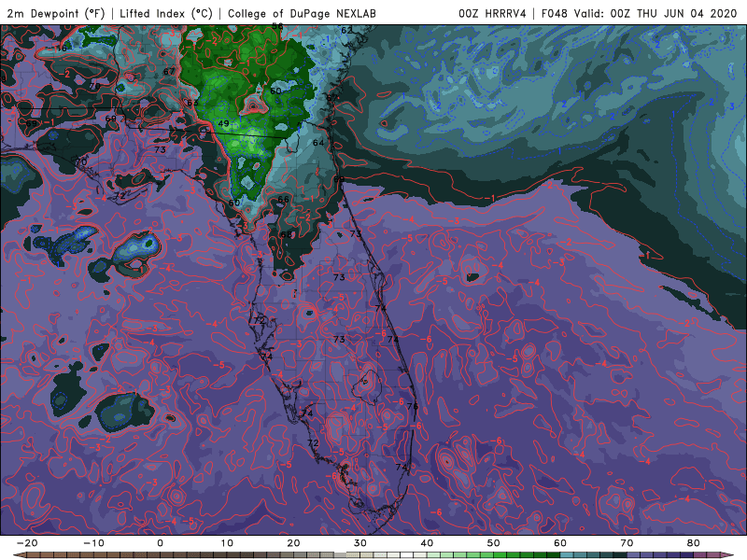747x560 pixels.
Task: Click the '63' dewpoint value on the map
Action: coord(192,104)
